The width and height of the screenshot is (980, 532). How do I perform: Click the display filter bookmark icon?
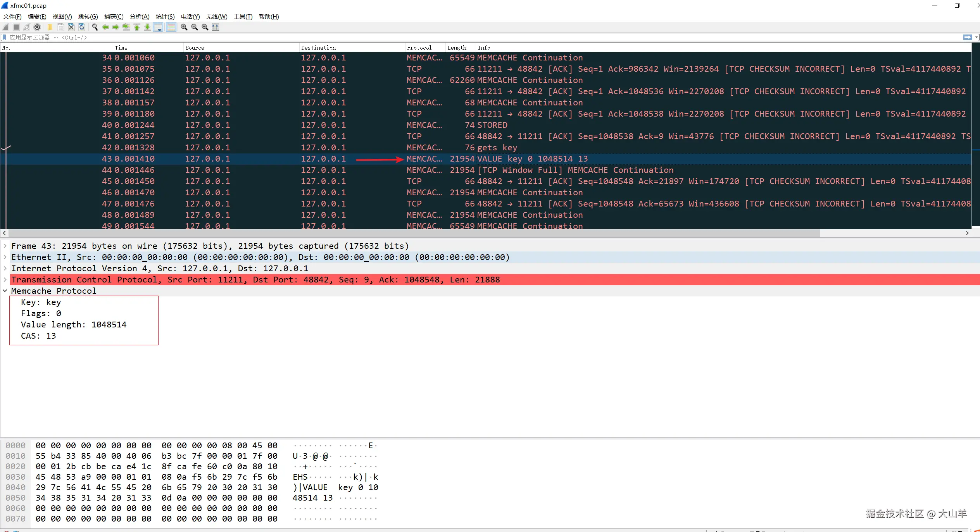(4, 37)
